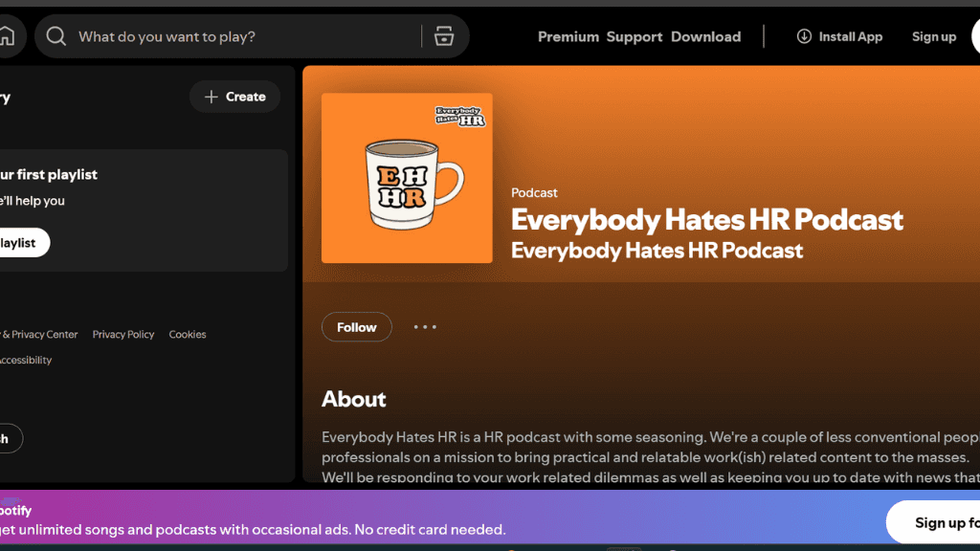980x551 pixels.
Task: Open Privacy Center link
Action: click(x=38, y=334)
